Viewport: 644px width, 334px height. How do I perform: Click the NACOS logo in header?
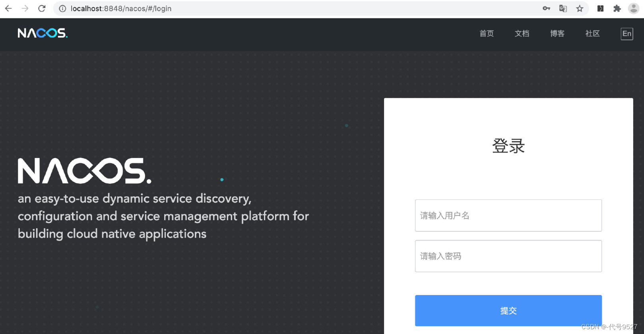43,33
